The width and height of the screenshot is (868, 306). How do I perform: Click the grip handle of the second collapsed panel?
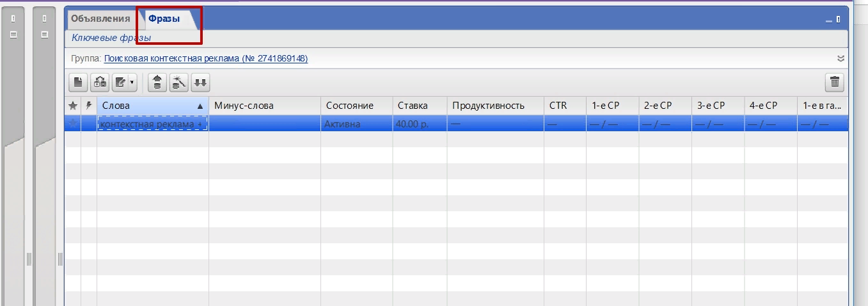pyautogui.click(x=60, y=259)
